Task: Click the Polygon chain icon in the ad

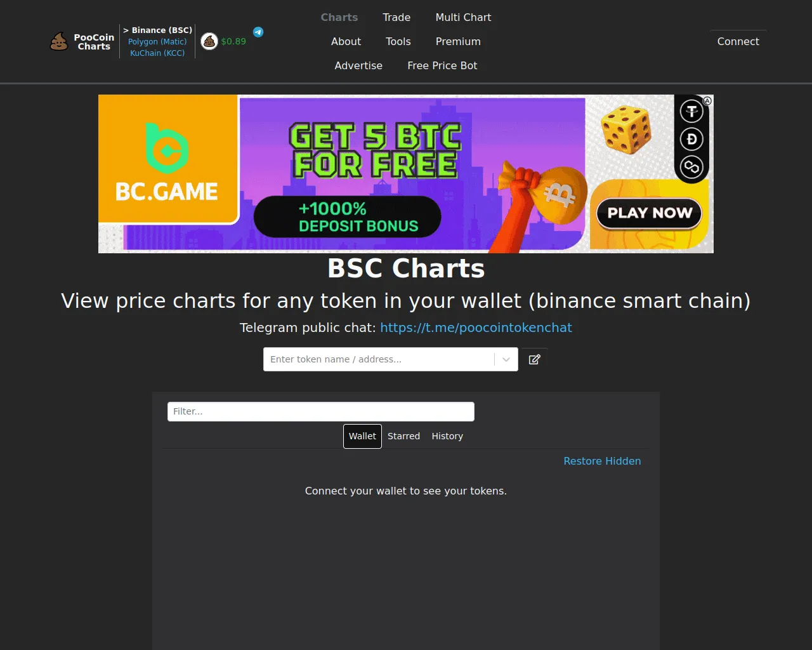Action: [x=691, y=166]
